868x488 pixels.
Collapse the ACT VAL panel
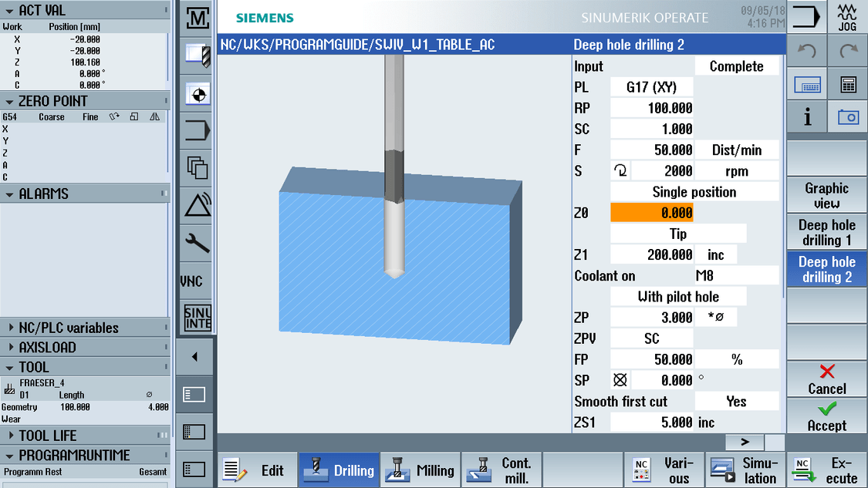pos(9,11)
